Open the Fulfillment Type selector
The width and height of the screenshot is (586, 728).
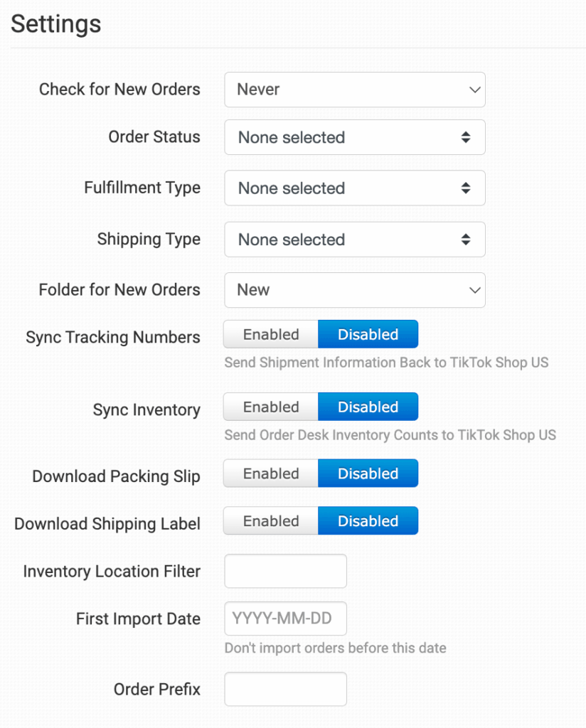click(354, 188)
